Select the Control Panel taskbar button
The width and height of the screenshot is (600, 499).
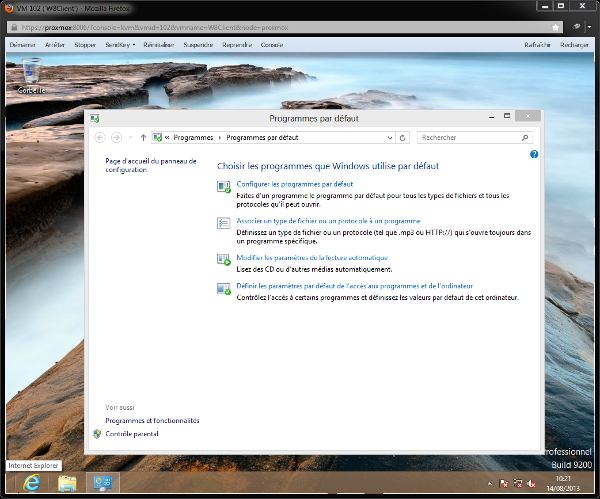point(103,483)
